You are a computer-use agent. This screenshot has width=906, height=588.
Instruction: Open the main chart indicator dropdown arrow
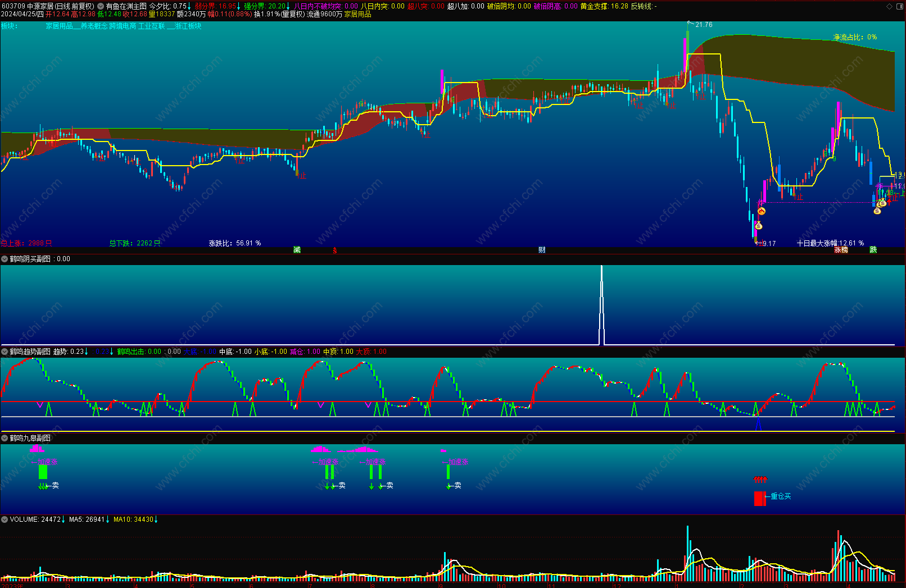101,6
